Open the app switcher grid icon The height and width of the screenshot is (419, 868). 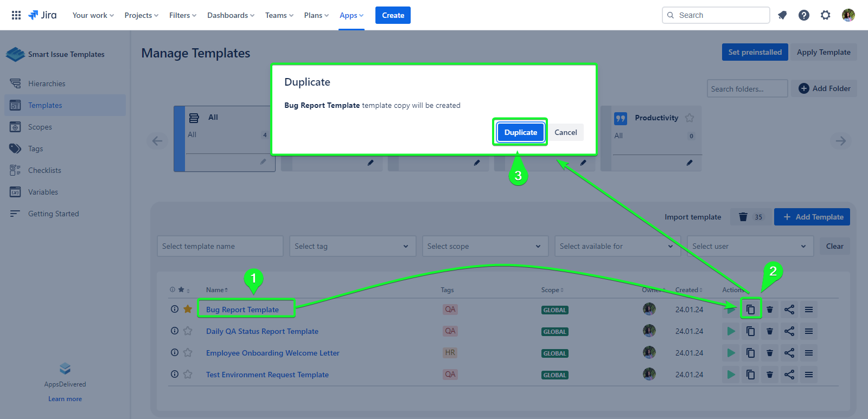click(x=16, y=15)
